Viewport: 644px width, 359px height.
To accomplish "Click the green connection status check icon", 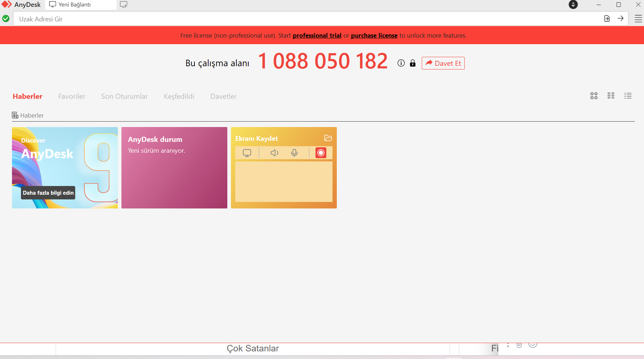I will point(6,18).
